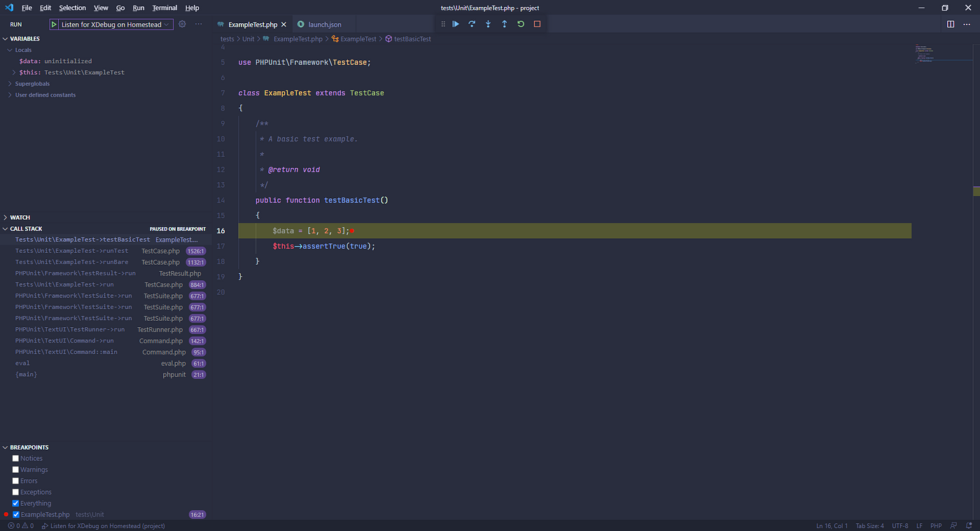
Task: Uncheck the ExampleTest.php breakpoint checkbox
Action: [x=15, y=514]
